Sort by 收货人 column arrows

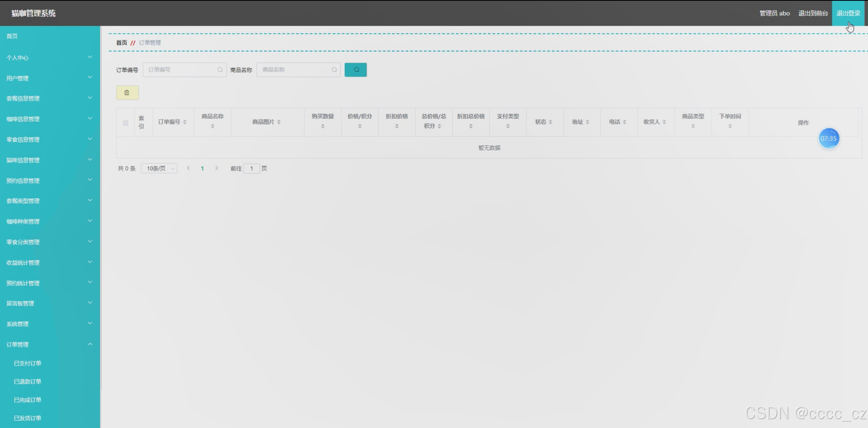664,122
